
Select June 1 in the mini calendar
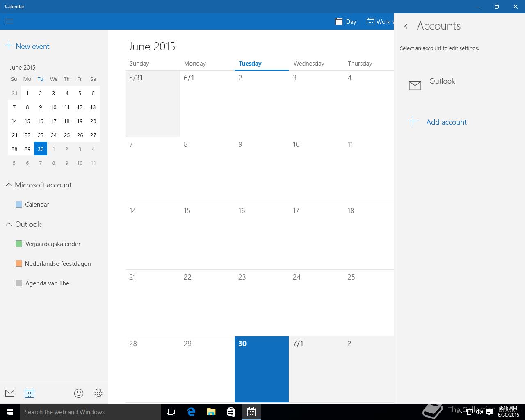tap(27, 93)
